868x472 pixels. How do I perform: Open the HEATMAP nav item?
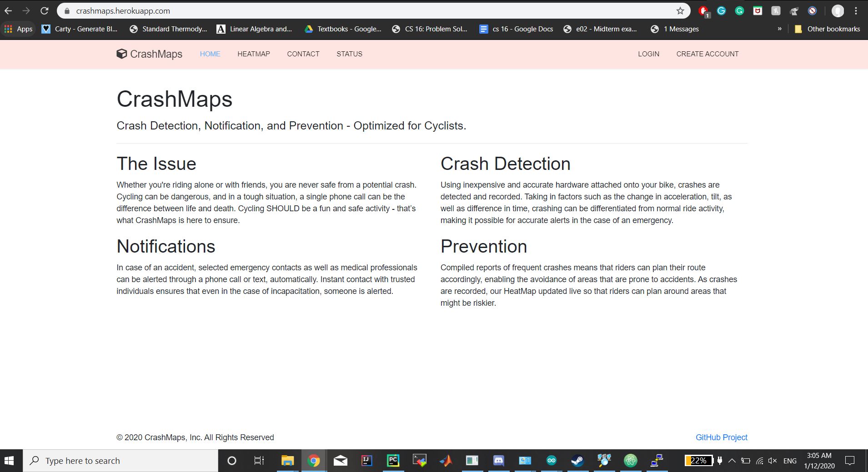pos(254,54)
